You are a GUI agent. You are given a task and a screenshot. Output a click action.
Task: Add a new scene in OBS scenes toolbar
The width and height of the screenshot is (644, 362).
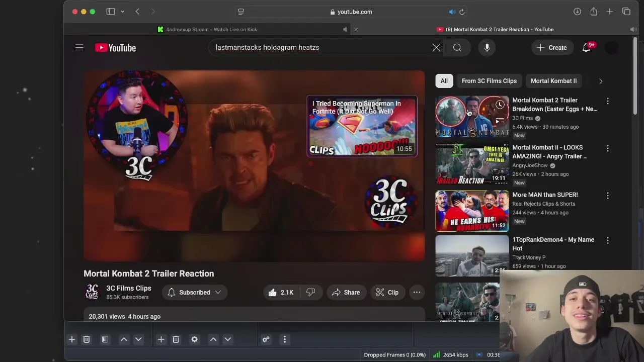click(72, 340)
